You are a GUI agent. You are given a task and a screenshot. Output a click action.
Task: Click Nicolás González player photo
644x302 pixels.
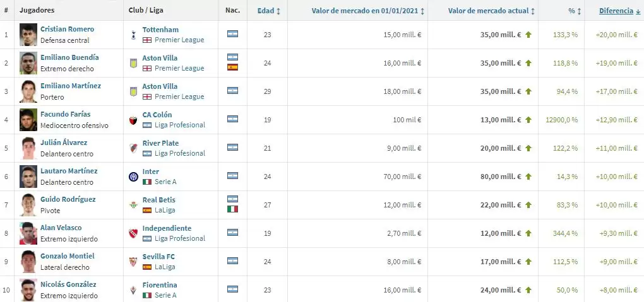[28, 290]
